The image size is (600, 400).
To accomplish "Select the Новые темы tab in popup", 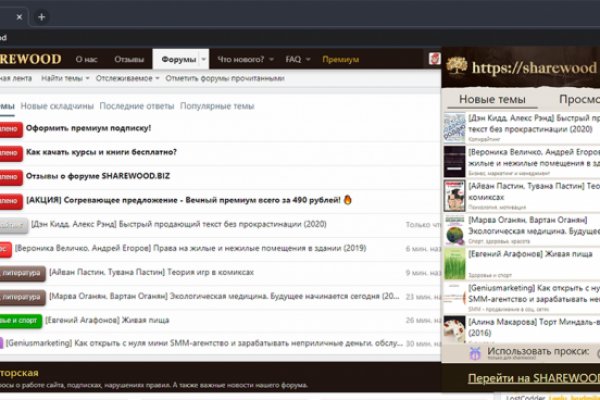I will 489,100.
